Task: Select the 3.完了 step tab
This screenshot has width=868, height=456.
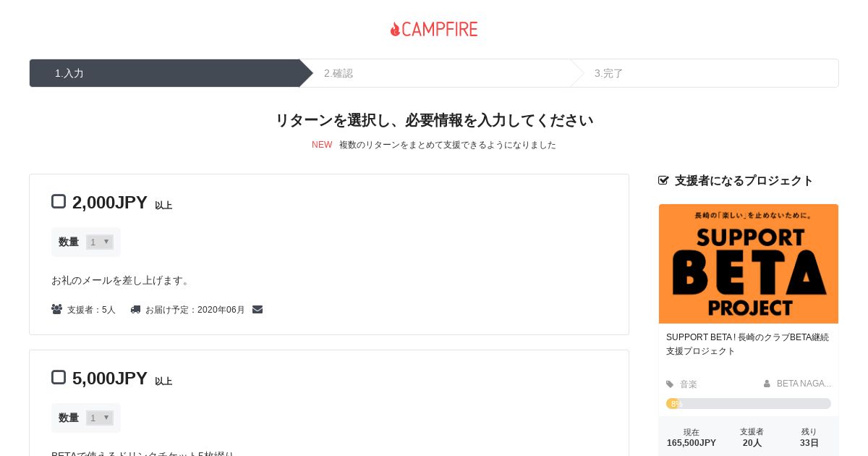Action: pyautogui.click(x=705, y=73)
